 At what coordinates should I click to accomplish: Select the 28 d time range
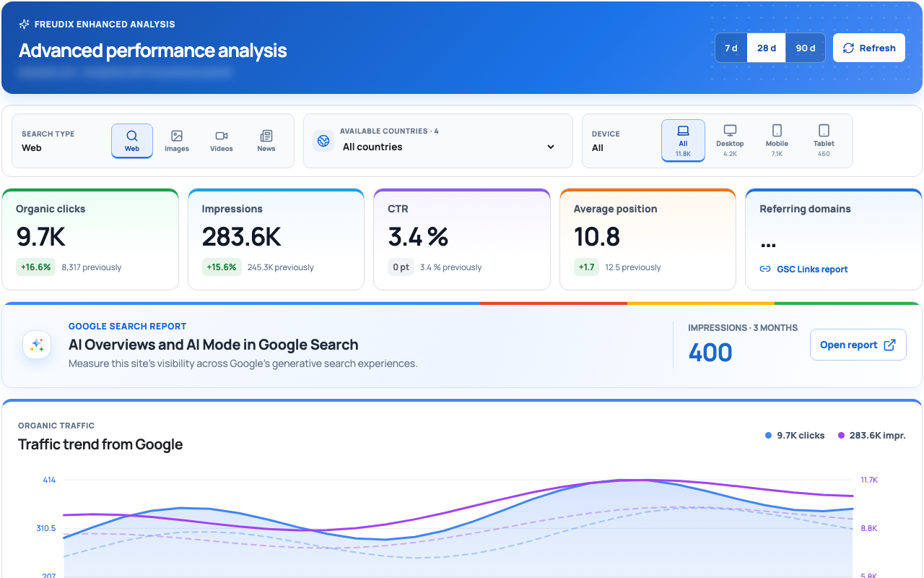click(x=767, y=48)
